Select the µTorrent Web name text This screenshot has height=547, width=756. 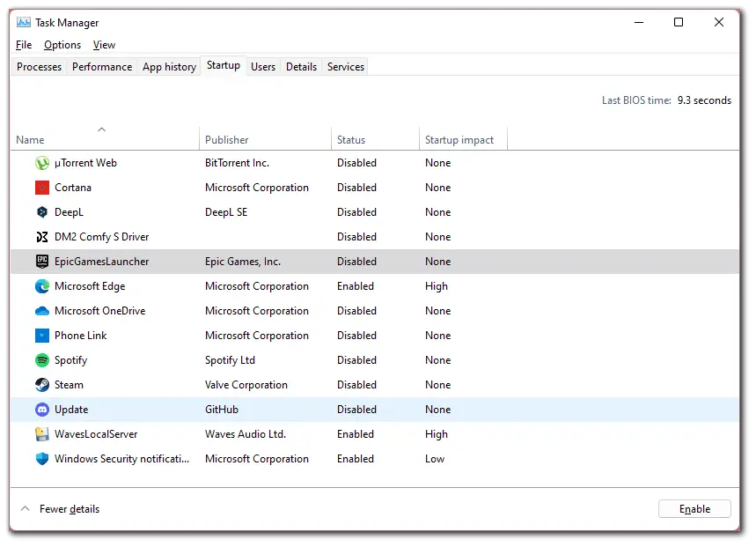click(85, 163)
